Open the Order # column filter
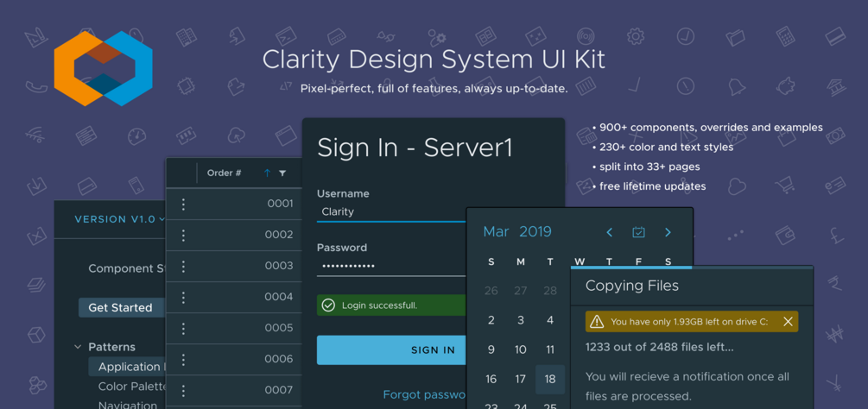 [x=283, y=173]
